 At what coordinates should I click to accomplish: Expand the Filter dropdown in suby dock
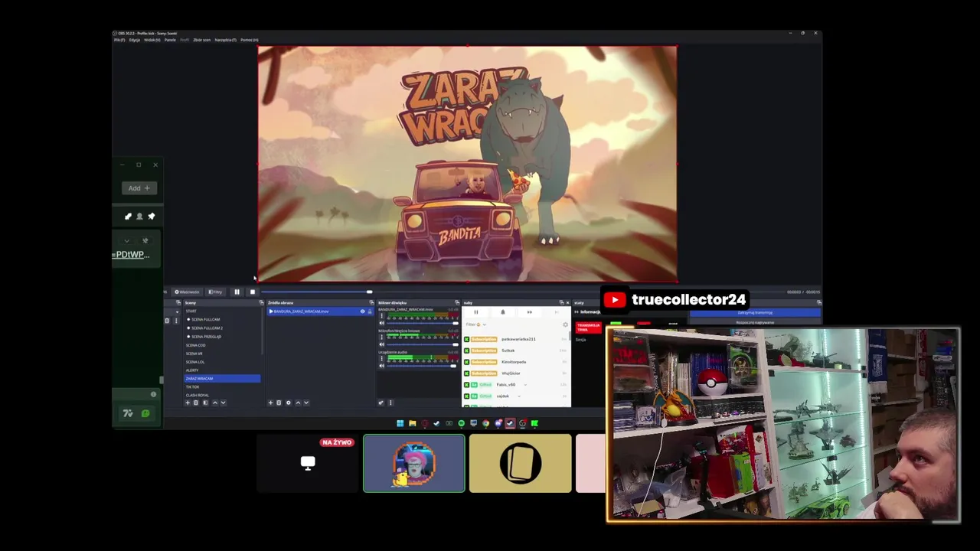(476, 324)
